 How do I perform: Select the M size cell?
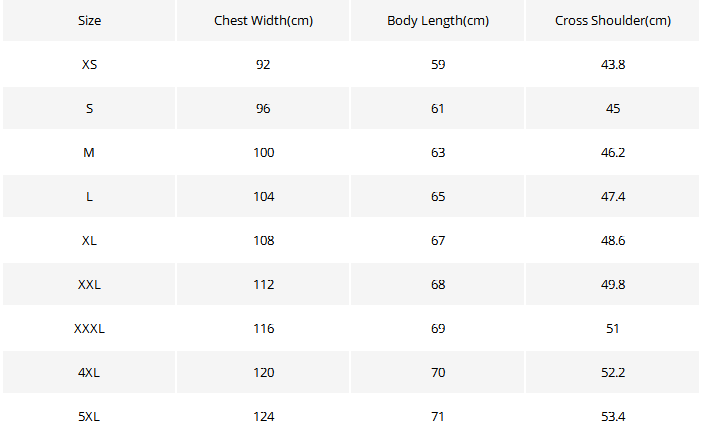89,153
